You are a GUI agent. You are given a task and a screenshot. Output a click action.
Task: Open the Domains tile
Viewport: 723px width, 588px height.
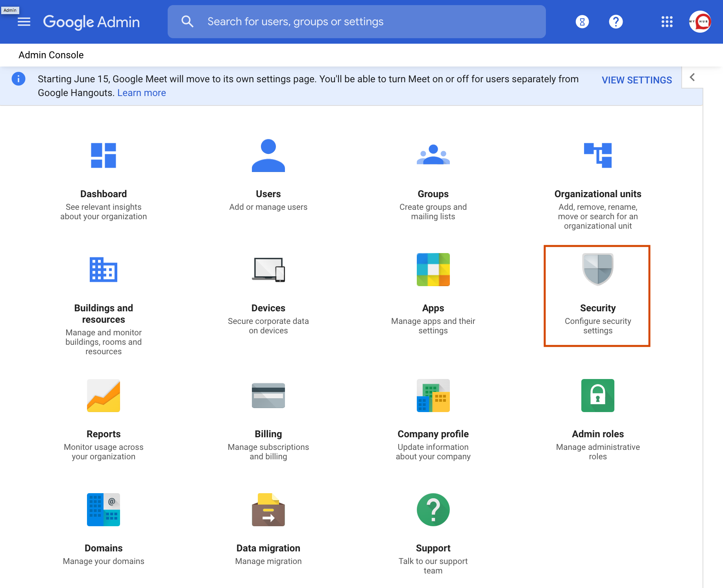click(x=103, y=529)
